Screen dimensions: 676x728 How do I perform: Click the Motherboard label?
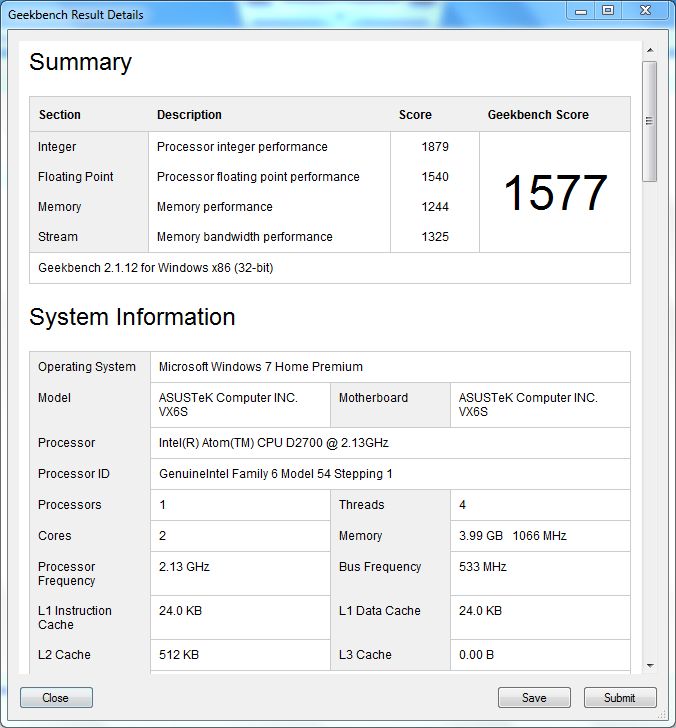tap(373, 398)
